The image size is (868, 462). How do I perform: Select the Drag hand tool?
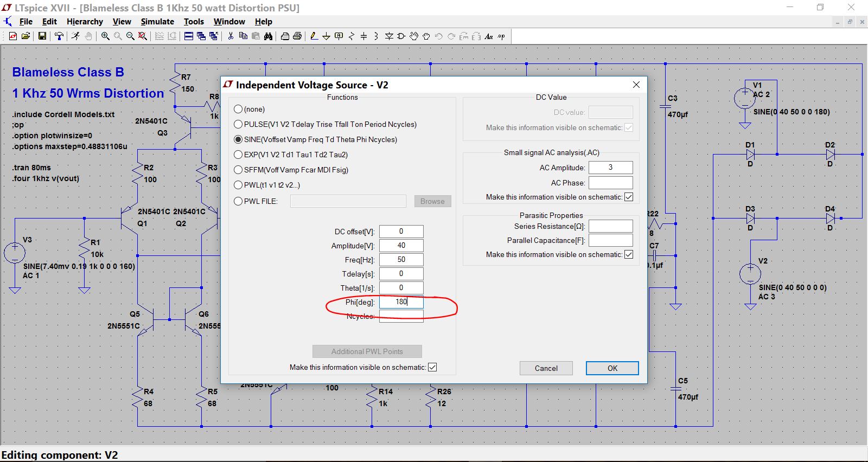426,36
